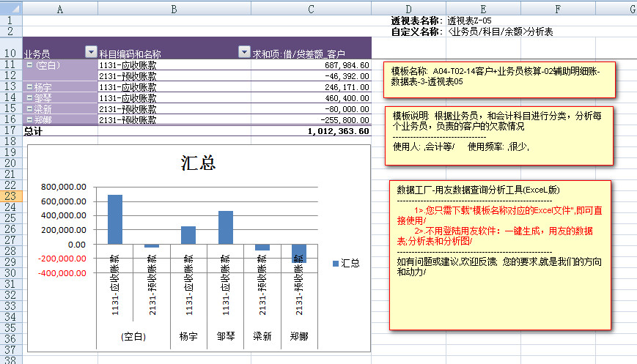Collapse the (空白) pivot group
Screen dimensions: 637x364
point(29,65)
